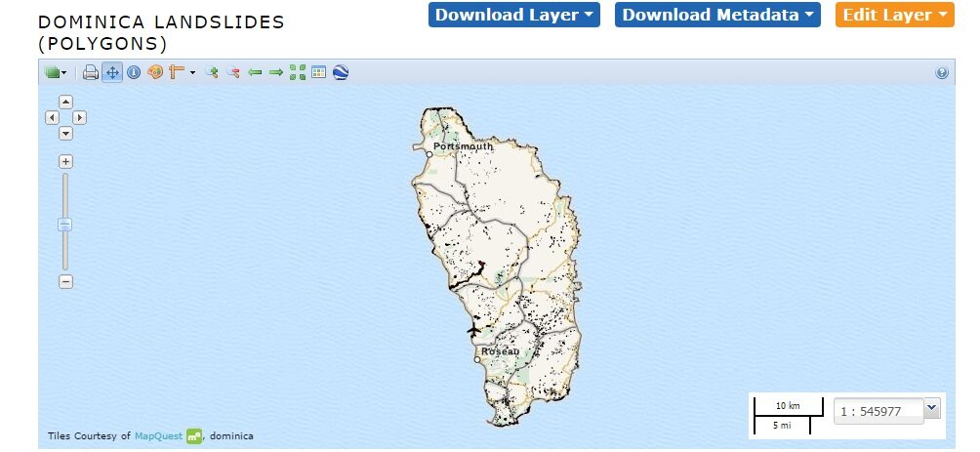Toggle the pan map tool
The image size is (980, 452).
click(x=112, y=72)
